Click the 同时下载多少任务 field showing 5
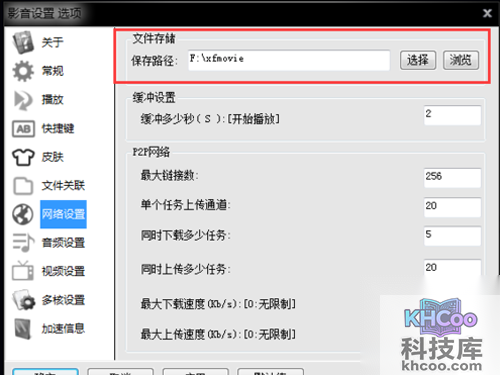This screenshot has height=375, width=500. pos(452,236)
